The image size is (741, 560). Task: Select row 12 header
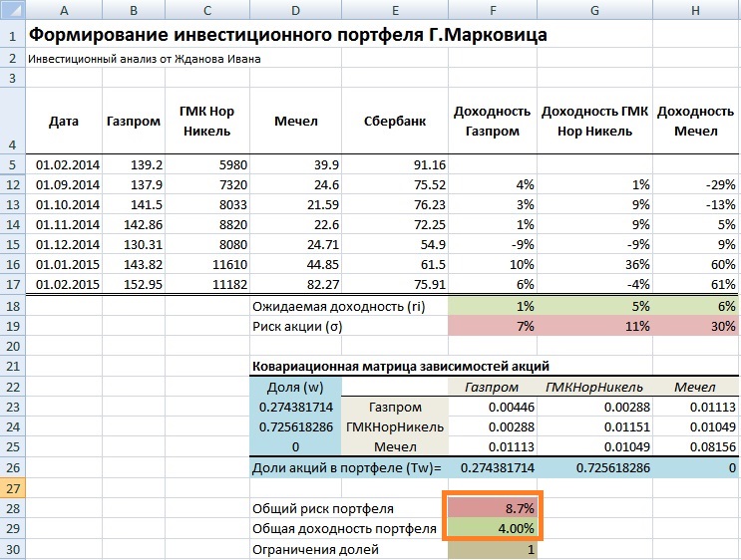pyautogui.click(x=13, y=184)
